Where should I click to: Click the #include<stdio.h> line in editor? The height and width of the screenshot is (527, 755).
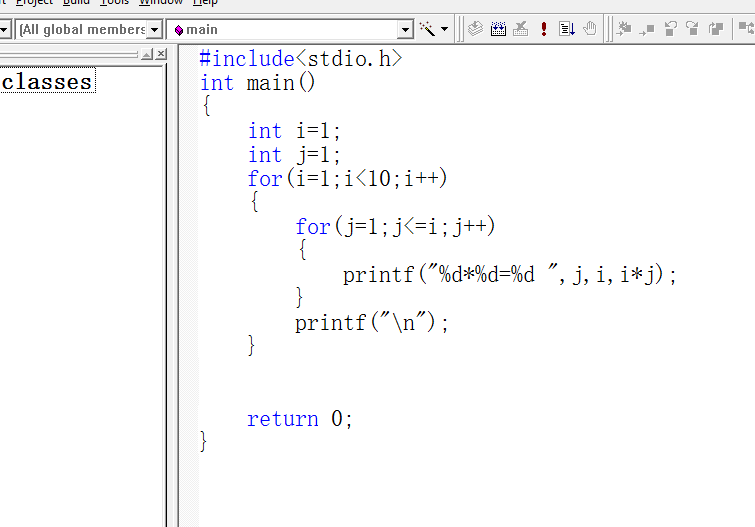click(300, 59)
